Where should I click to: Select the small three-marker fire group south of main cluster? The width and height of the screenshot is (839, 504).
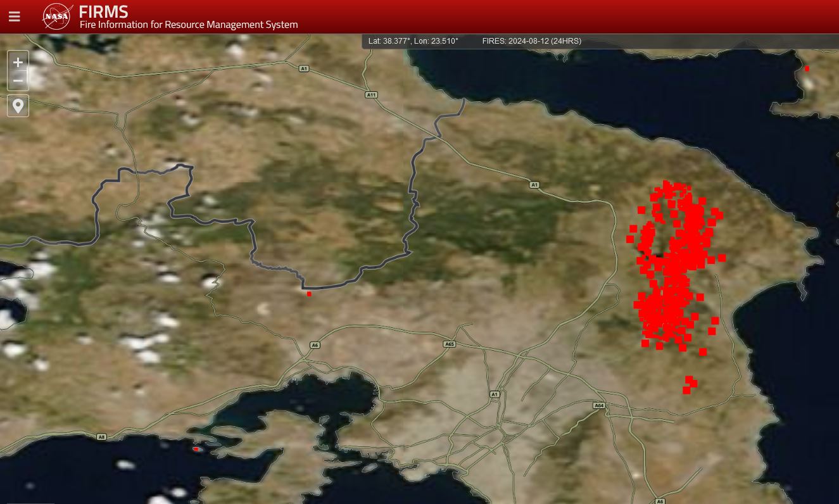(690, 384)
